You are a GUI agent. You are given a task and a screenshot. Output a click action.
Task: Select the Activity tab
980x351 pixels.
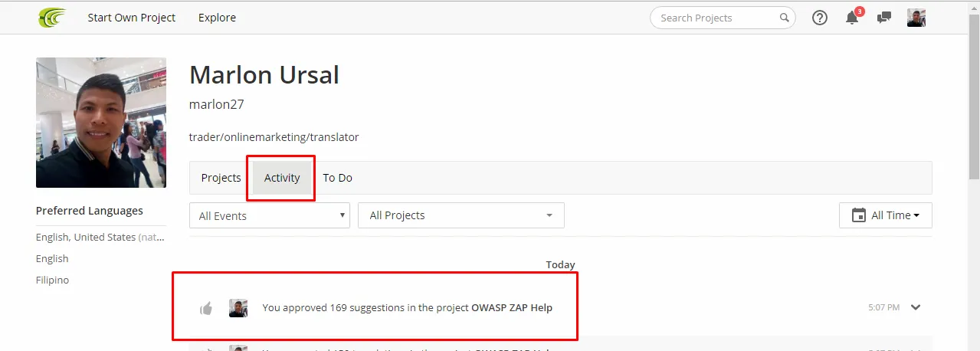pos(282,178)
